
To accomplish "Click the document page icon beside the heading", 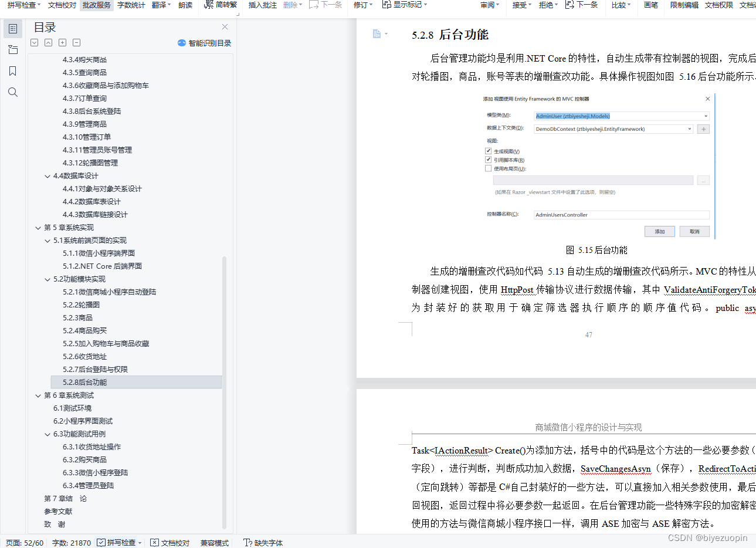I will 377,34.
